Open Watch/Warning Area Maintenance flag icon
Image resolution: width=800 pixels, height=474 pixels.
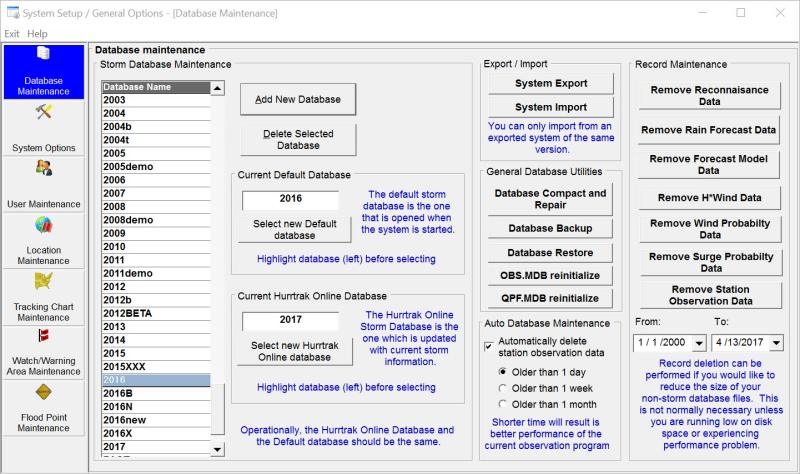coord(43,336)
